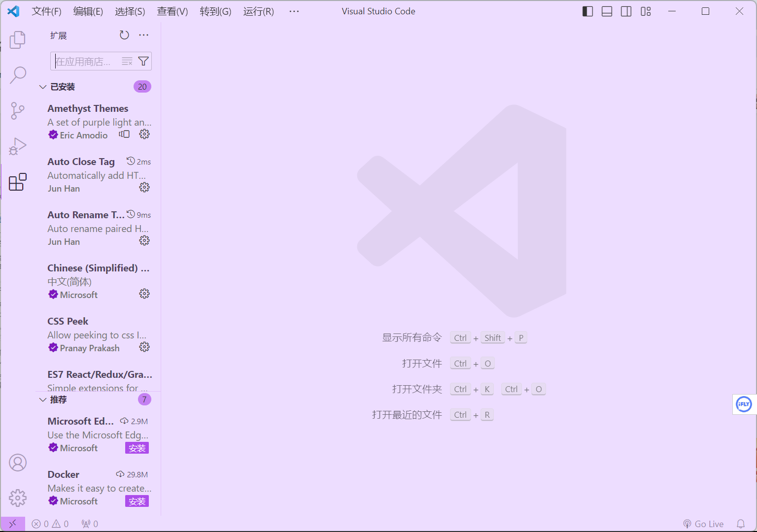
Task: Open Source Control view
Action: [x=18, y=110]
